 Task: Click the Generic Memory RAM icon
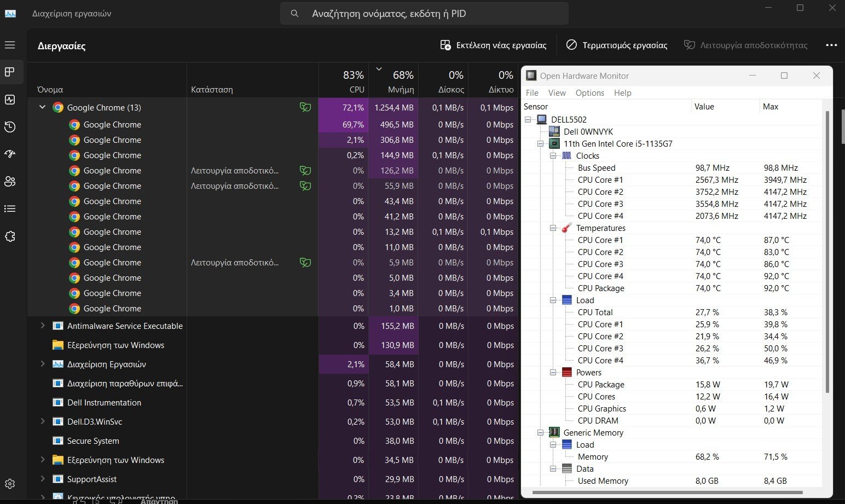point(554,432)
